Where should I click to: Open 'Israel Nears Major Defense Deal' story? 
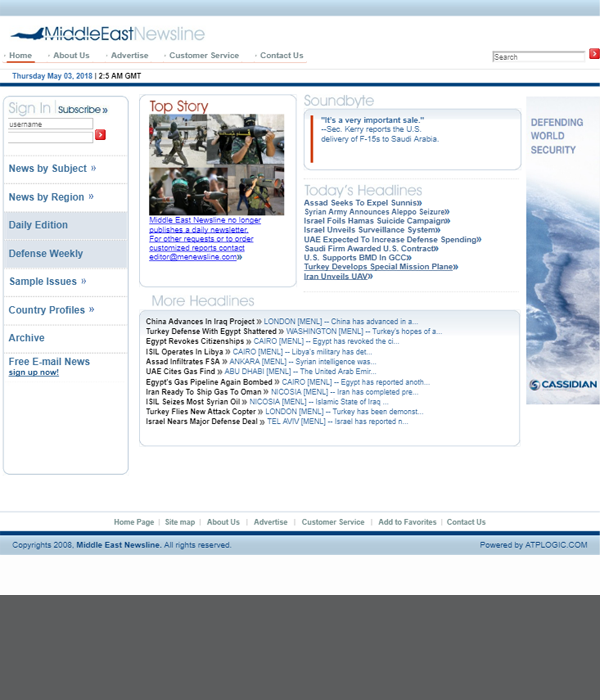coord(201,421)
